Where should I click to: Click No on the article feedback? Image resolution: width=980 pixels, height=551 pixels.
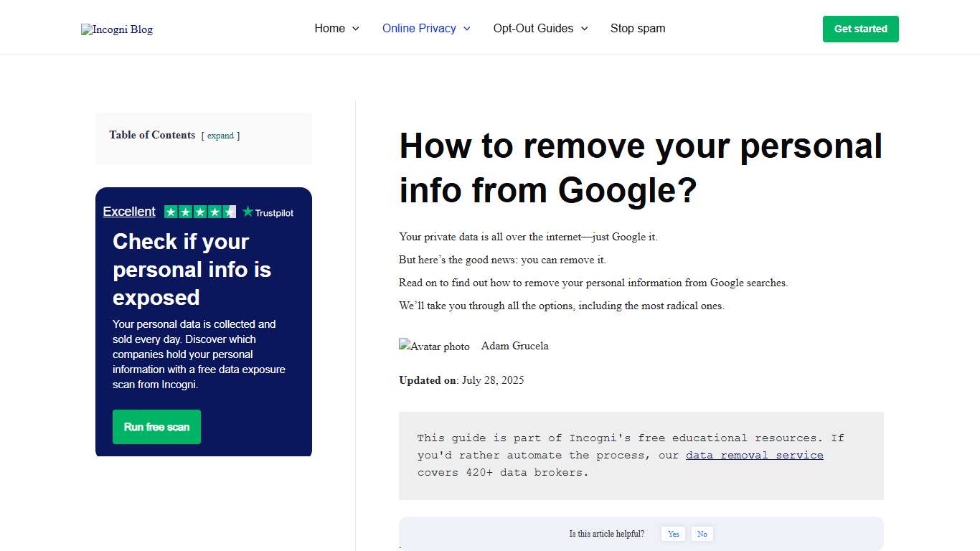(702, 534)
